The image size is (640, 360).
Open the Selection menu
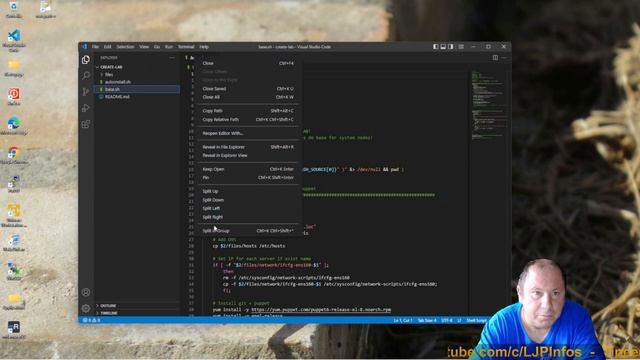click(x=125, y=47)
